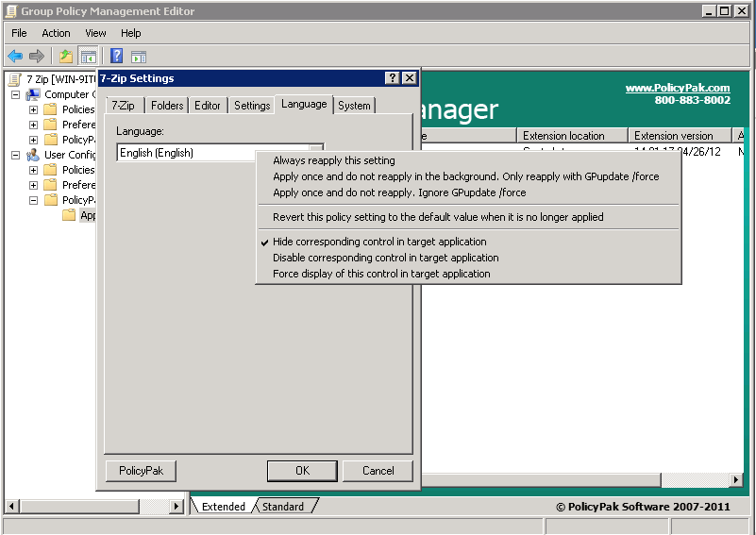Click the tree pane horizontal scrollbar thumb

pos(79,506)
